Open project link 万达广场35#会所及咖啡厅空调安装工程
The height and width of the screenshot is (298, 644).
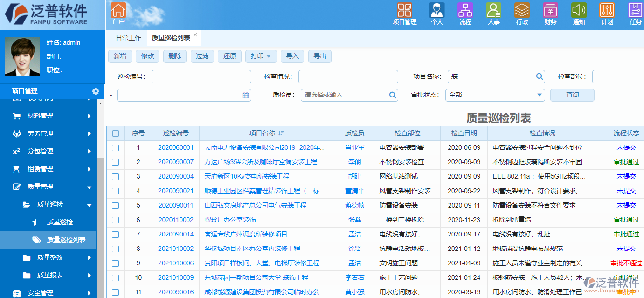(261, 162)
